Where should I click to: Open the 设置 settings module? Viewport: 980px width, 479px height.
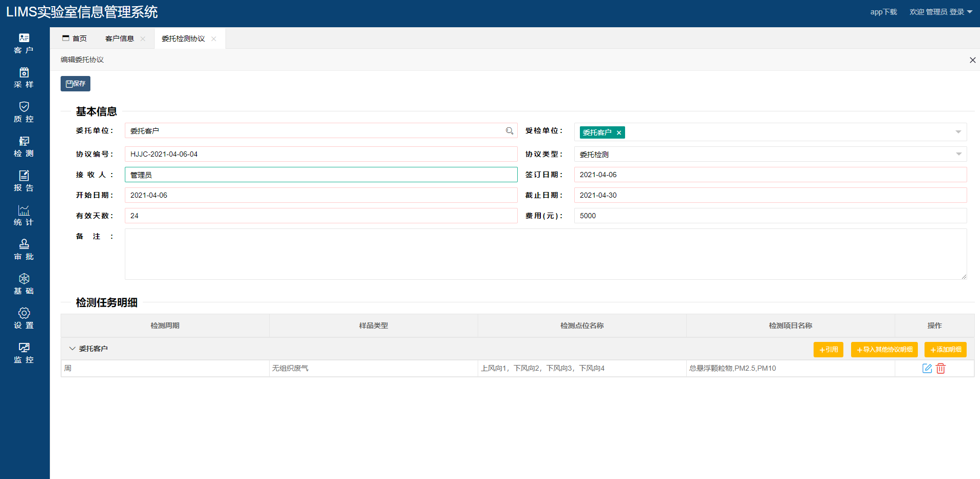pos(24,318)
